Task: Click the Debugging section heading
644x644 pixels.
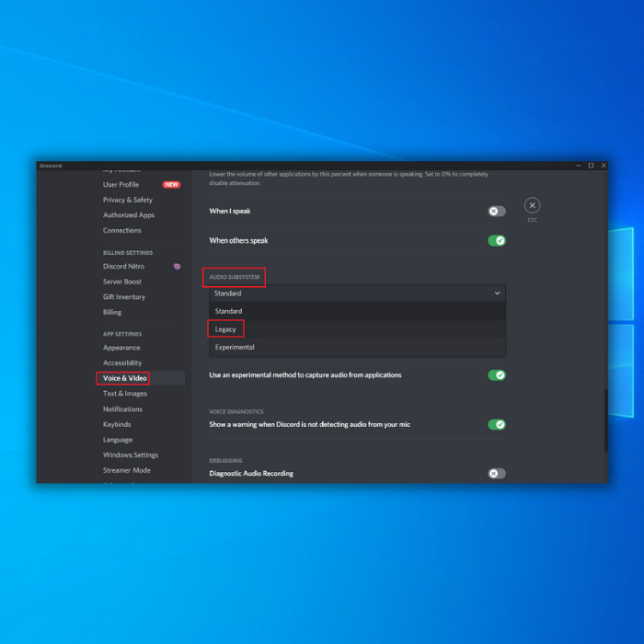Action: pyautogui.click(x=225, y=460)
